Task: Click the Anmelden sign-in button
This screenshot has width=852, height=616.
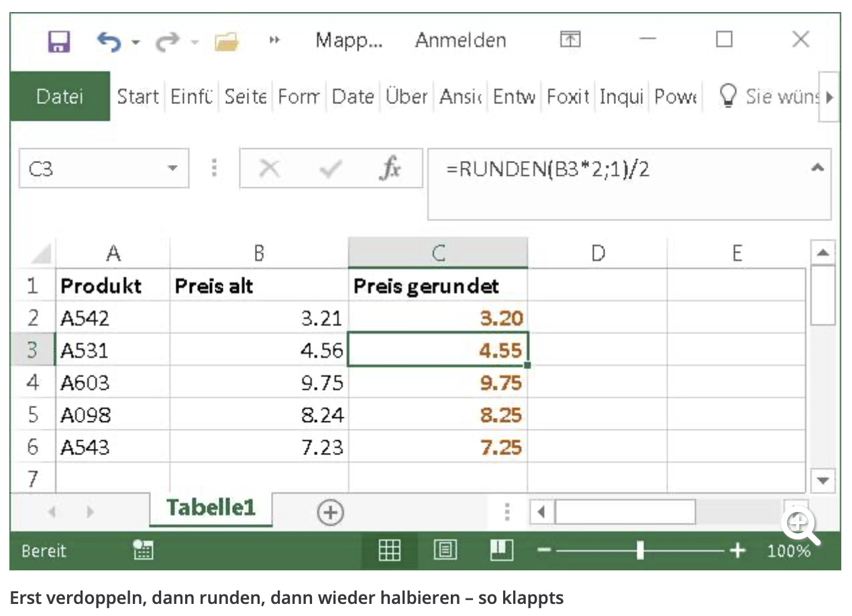Action: coord(460,40)
